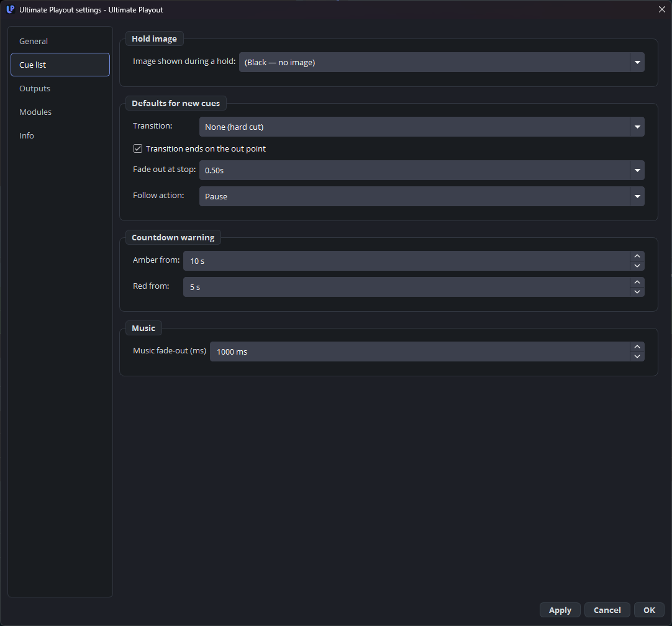The image size is (672, 626).
Task: Increase the Music fade-out value
Action: tap(637, 347)
